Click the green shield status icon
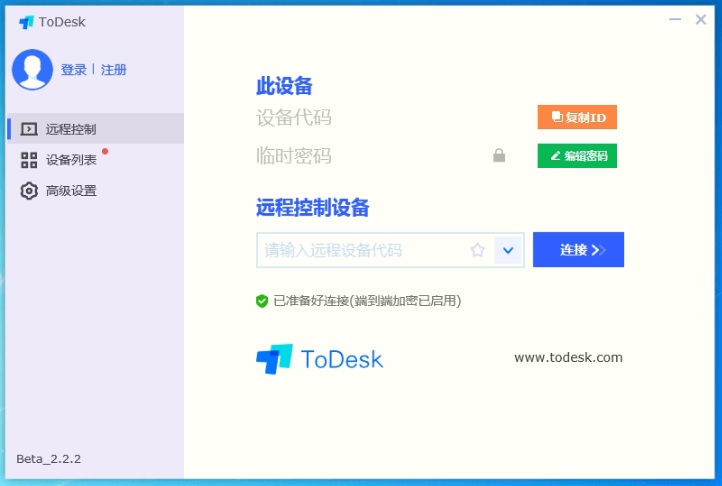The image size is (722, 486). 262,301
